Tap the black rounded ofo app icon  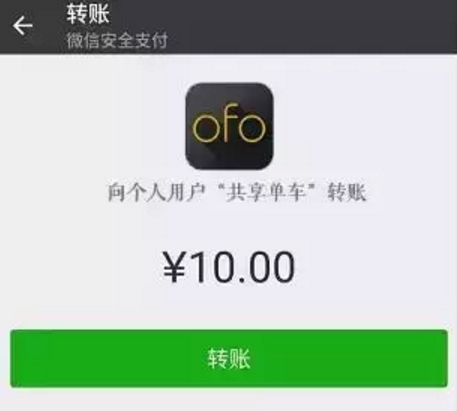click(229, 126)
